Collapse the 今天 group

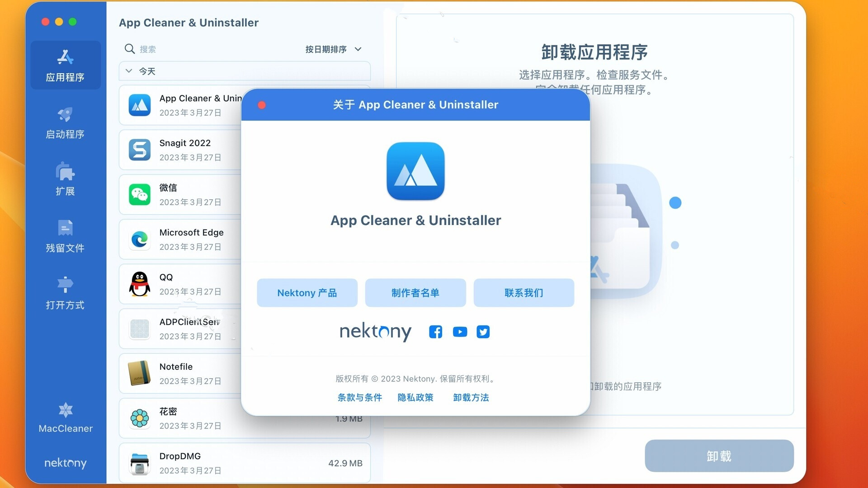point(129,71)
